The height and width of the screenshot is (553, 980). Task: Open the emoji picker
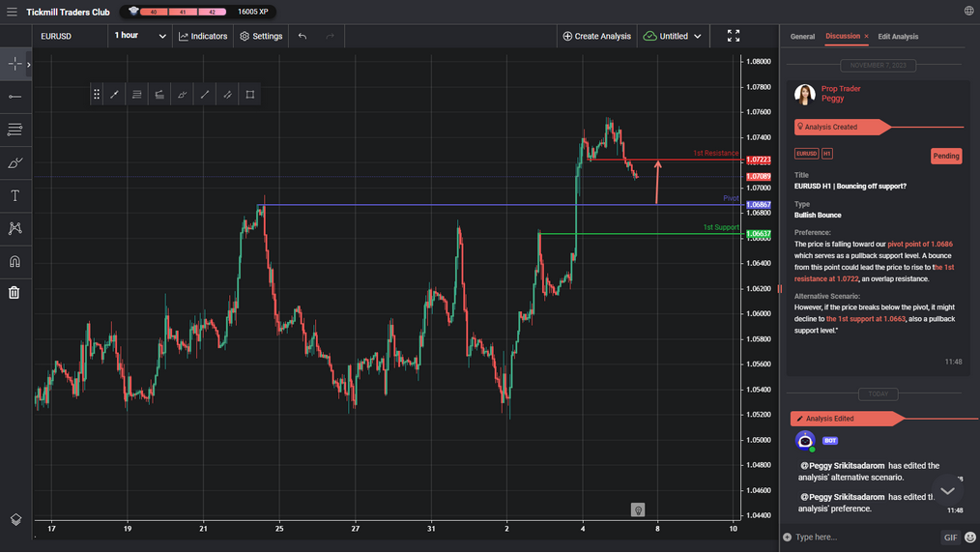(970, 538)
